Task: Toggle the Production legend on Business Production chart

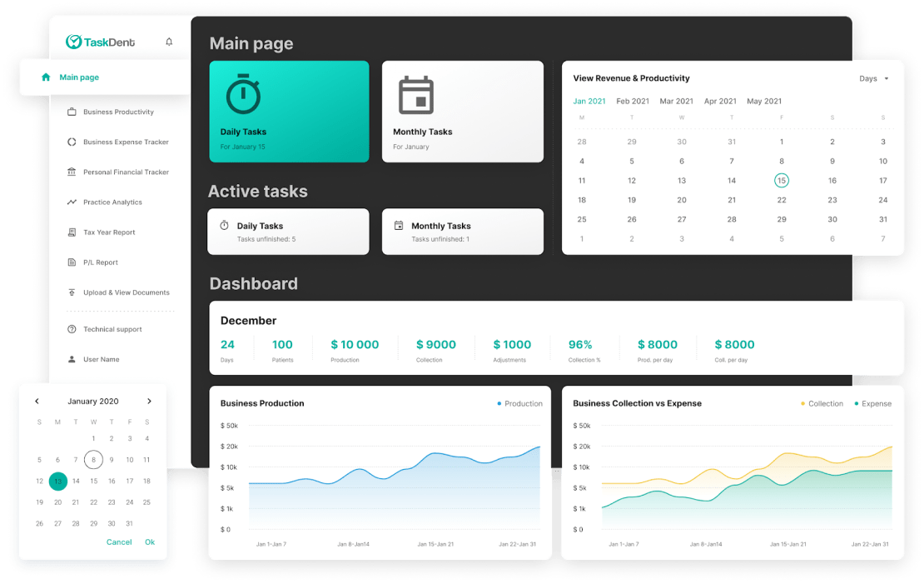Action: [519, 402]
